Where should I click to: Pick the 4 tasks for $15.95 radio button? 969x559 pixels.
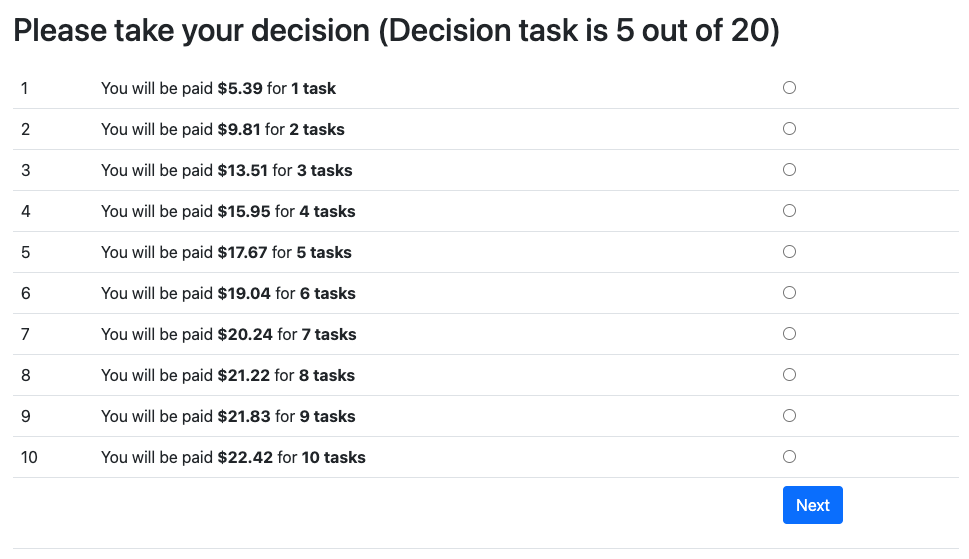coord(789,211)
